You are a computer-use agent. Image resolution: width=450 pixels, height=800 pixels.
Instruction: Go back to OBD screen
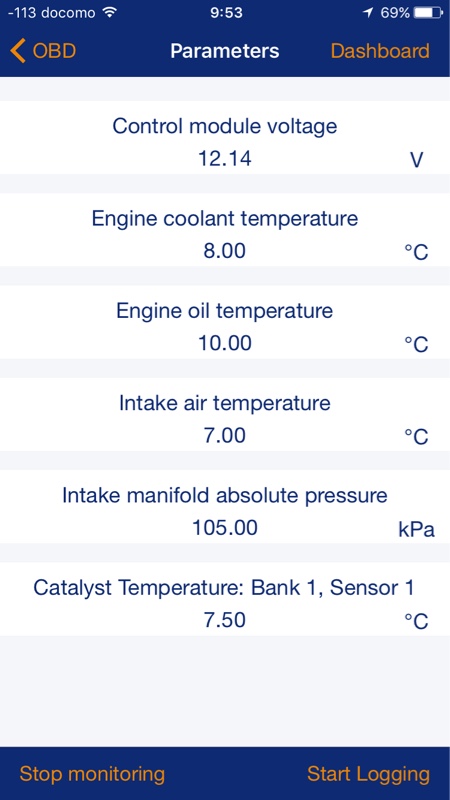(x=43, y=52)
